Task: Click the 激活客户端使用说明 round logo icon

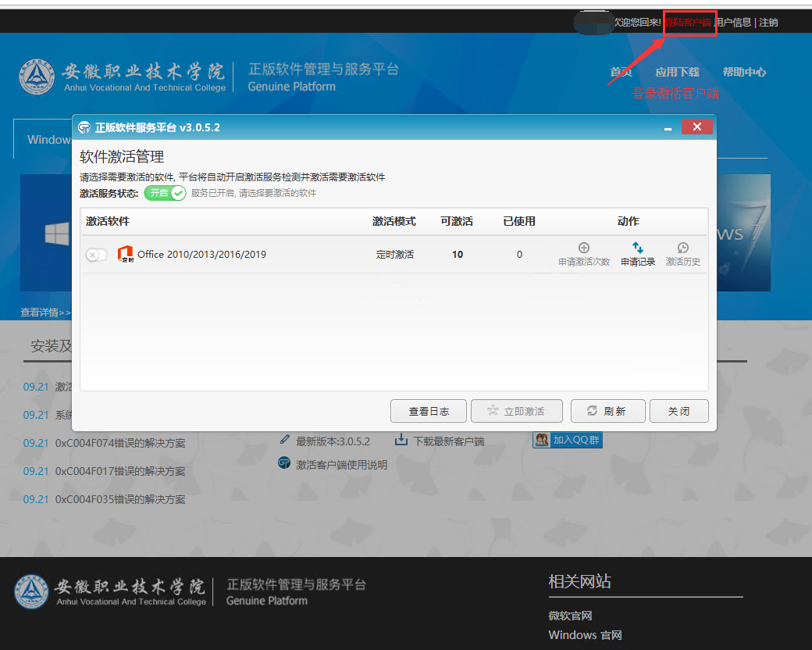Action: [x=285, y=464]
